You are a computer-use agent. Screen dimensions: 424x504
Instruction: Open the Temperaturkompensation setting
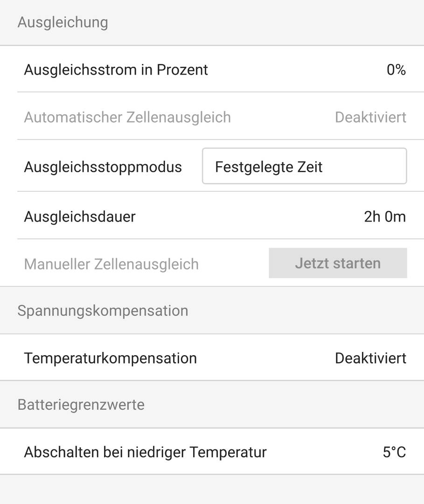pos(212,357)
